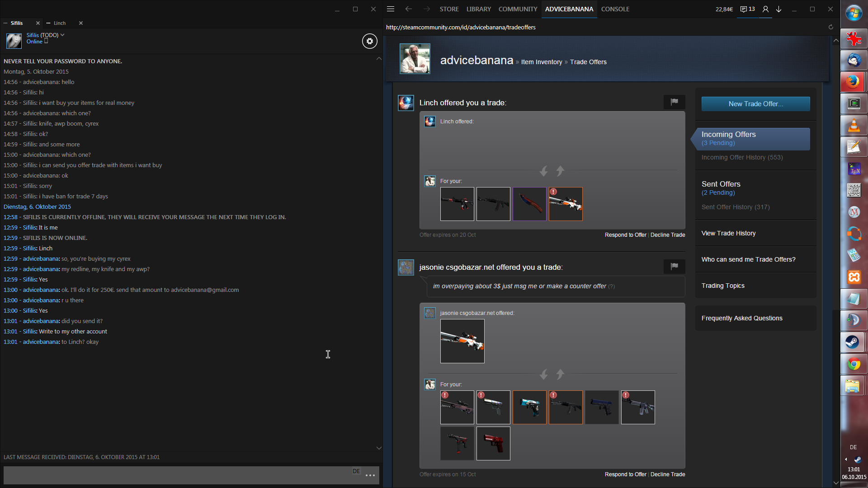Open the COMMUNITY menu
Viewport: 868px width, 488px height.
[518, 9]
